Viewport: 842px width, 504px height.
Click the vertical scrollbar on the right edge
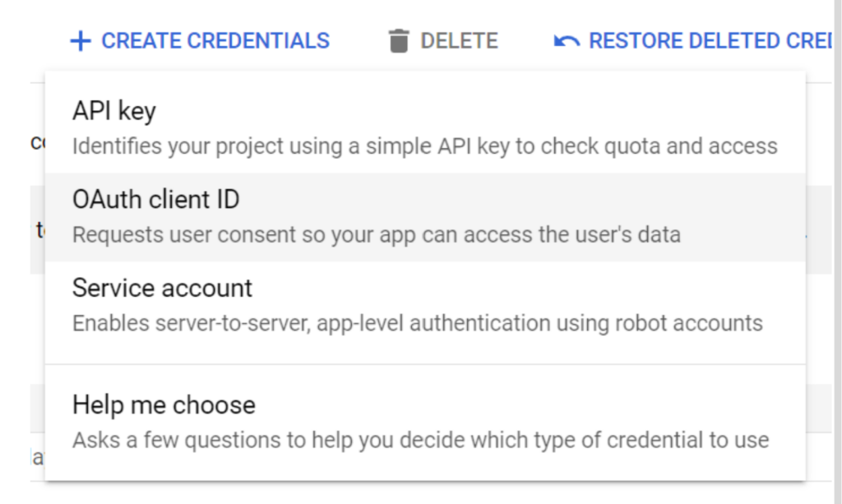coord(838,252)
